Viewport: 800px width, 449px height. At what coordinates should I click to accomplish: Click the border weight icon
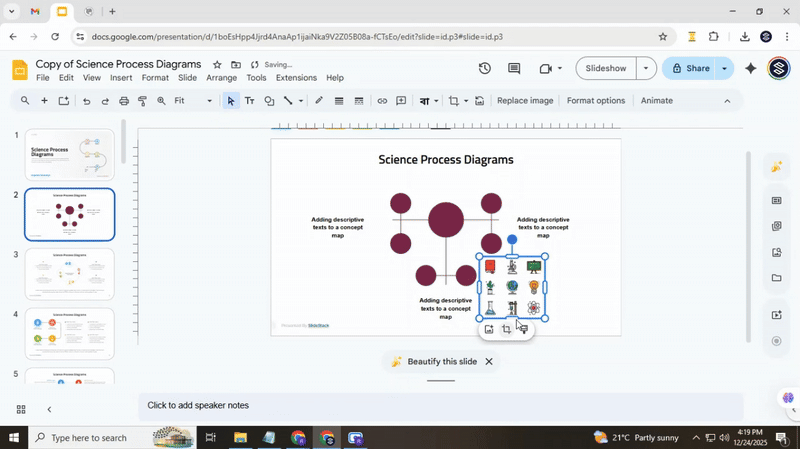[339, 101]
